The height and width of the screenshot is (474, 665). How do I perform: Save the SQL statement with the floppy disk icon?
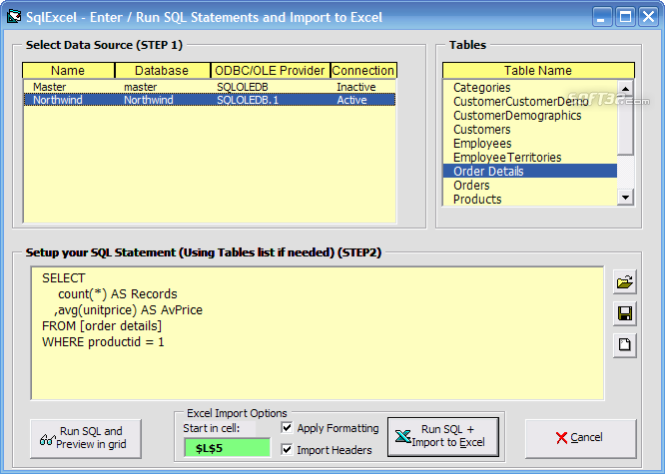[624, 314]
